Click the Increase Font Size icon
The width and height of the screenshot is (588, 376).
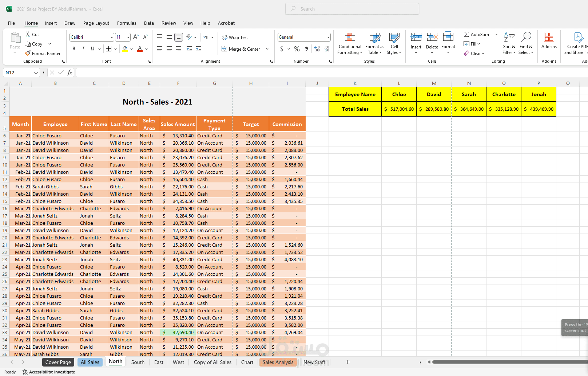(x=136, y=37)
